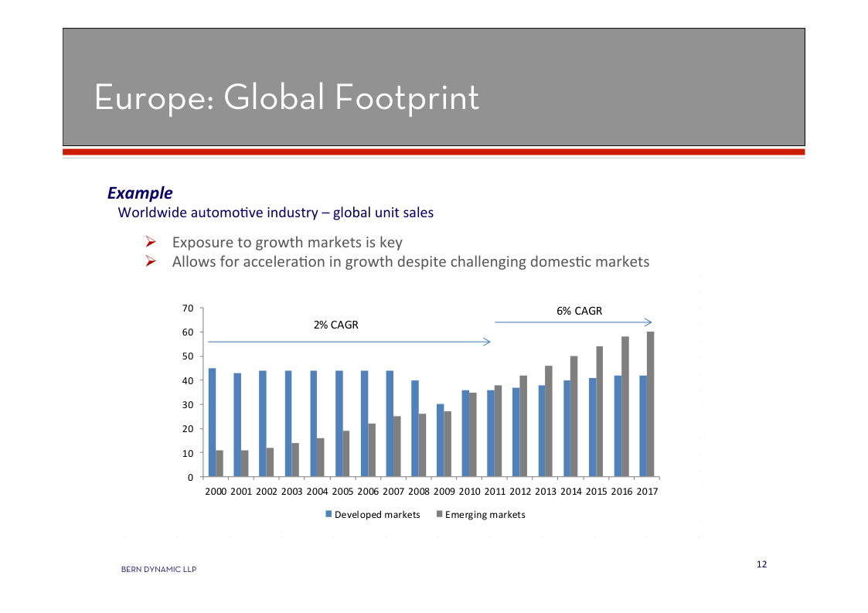
Task: Click the blue Developed markets legend square
Action: coord(328,514)
